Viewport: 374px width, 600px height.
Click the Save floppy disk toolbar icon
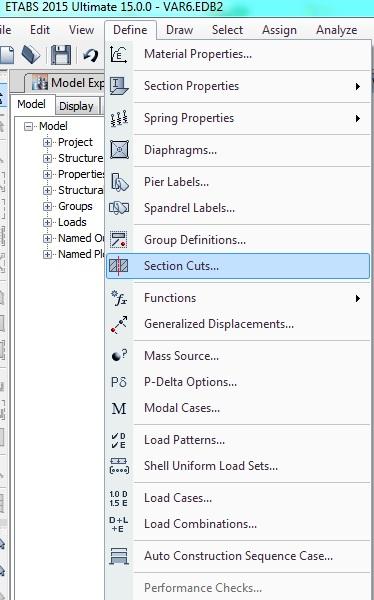click(61, 55)
